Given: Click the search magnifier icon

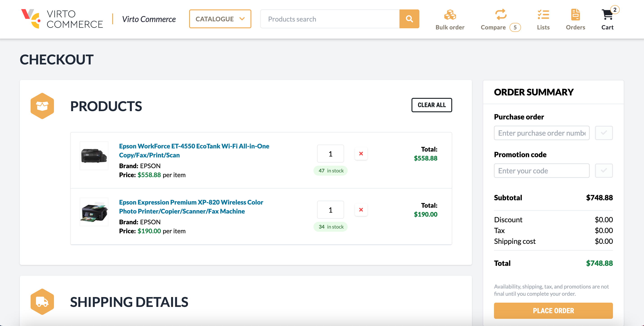Looking at the screenshot, I should point(409,19).
